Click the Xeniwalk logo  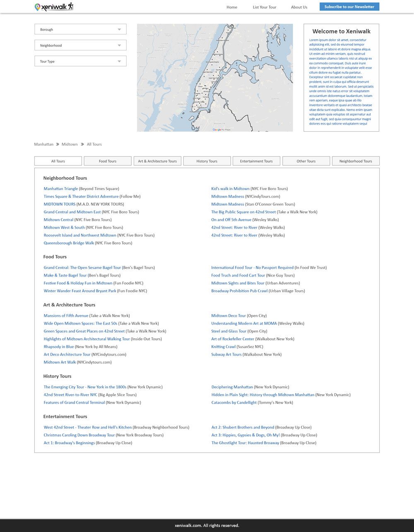54,7
